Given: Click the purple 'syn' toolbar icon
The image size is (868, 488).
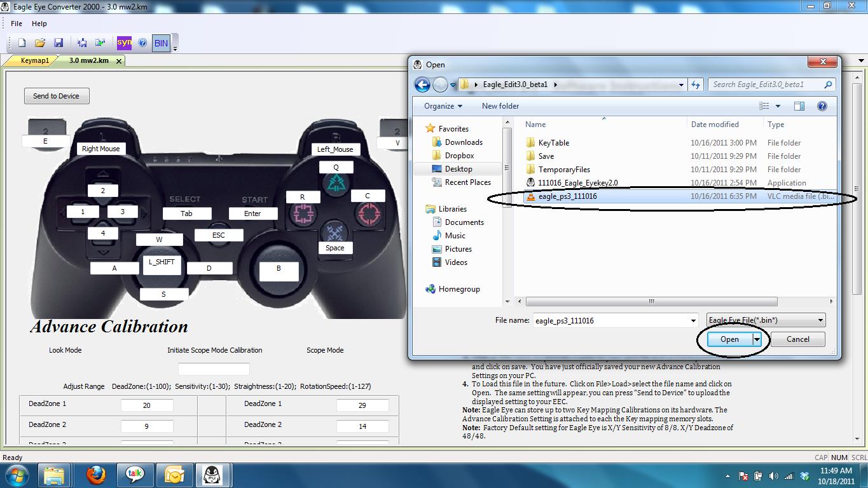Looking at the screenshot, I should point(124,43).
